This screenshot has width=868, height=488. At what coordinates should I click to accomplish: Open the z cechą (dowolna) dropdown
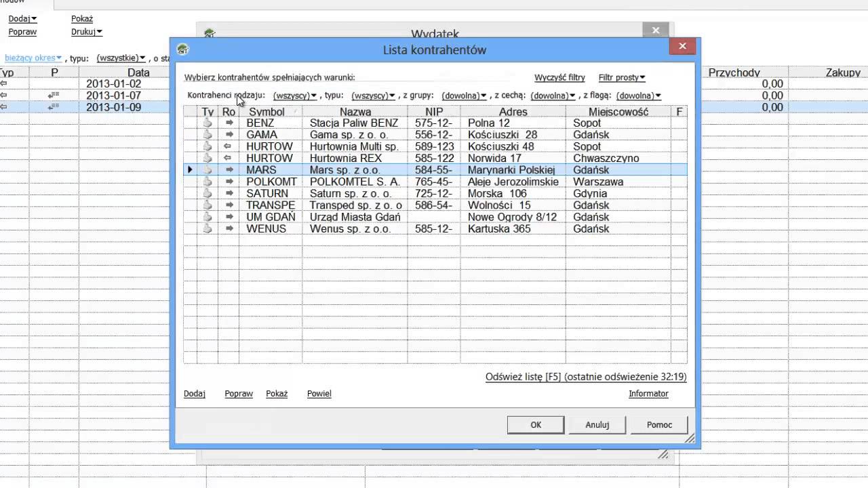553,96
